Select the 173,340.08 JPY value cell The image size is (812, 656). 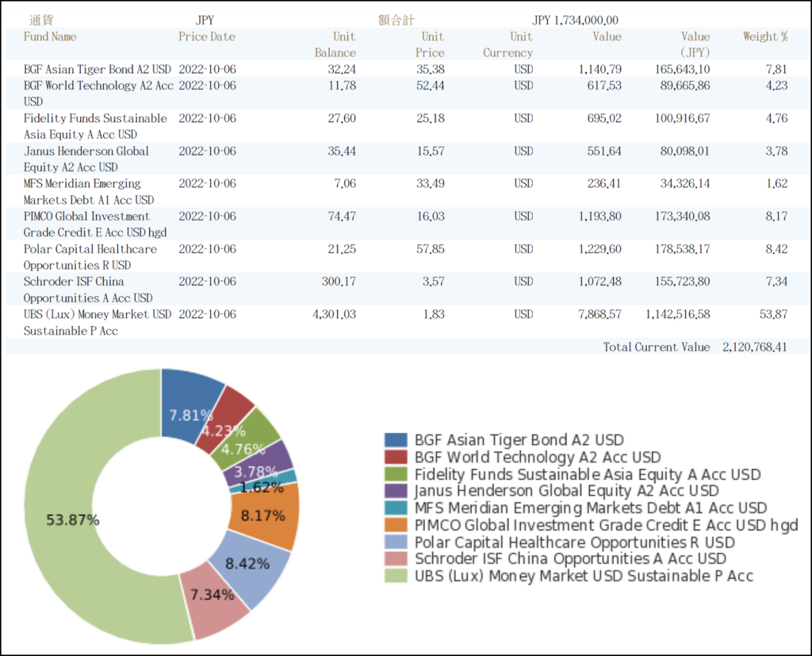click(x=683, y=216)
